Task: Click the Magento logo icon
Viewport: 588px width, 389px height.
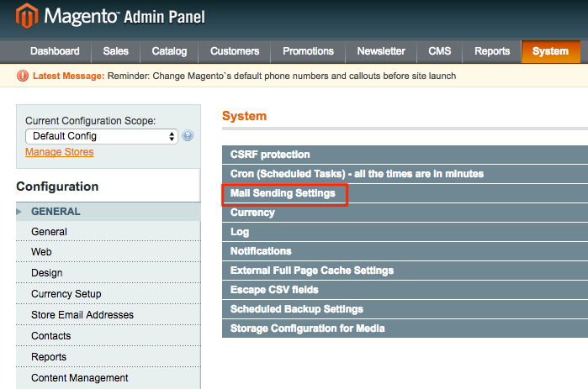Action: click(x=27, y=17)
